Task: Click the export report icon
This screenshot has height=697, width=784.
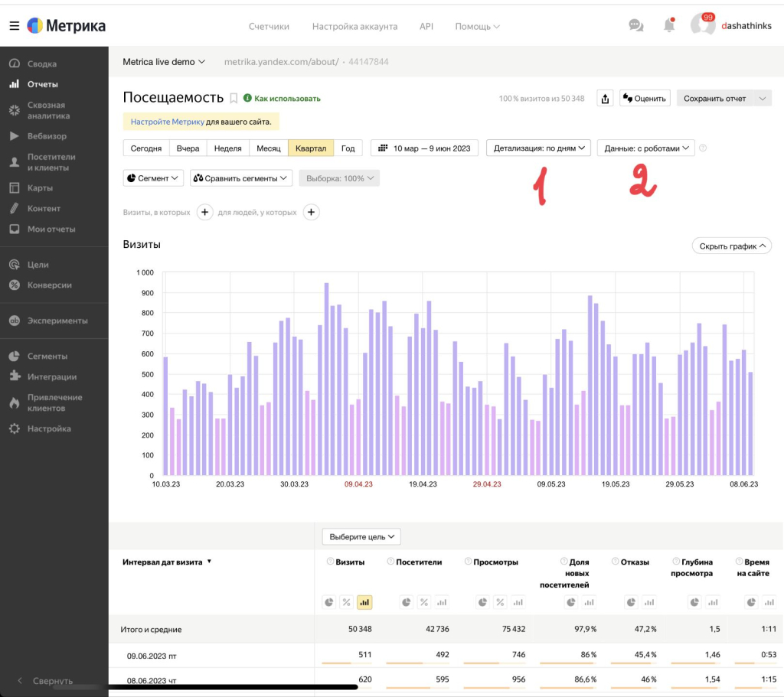Action: pos(606,99)
